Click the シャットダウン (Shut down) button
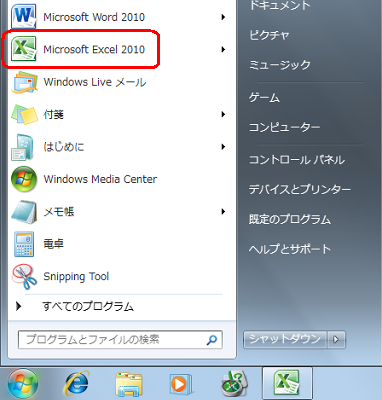The width and height of the screenshot is (382, 400). click(285, 340)
